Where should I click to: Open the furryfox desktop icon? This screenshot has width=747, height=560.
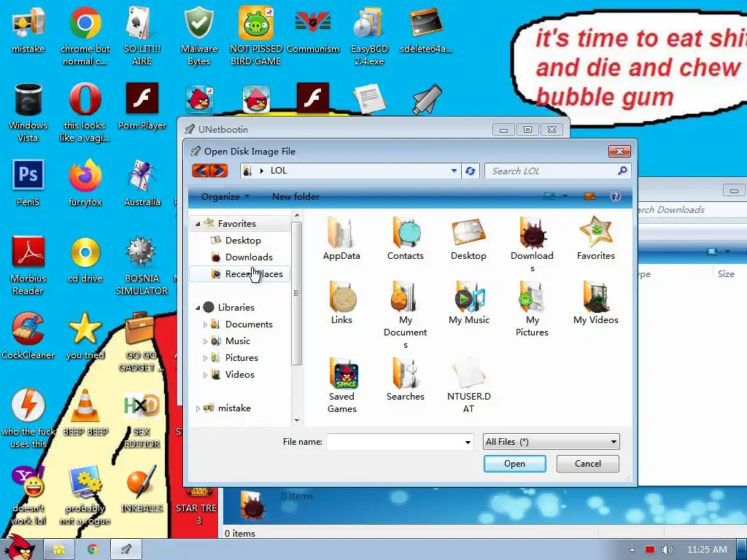85,183
